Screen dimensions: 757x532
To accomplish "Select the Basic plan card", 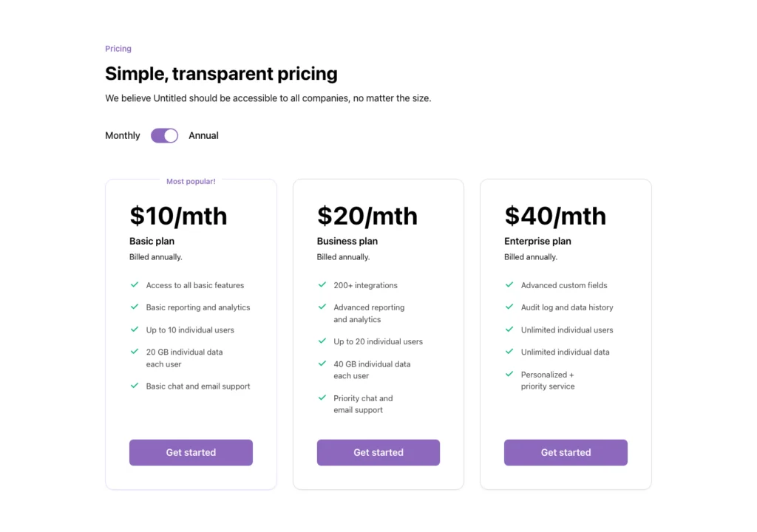I will [x=191, y=332].
